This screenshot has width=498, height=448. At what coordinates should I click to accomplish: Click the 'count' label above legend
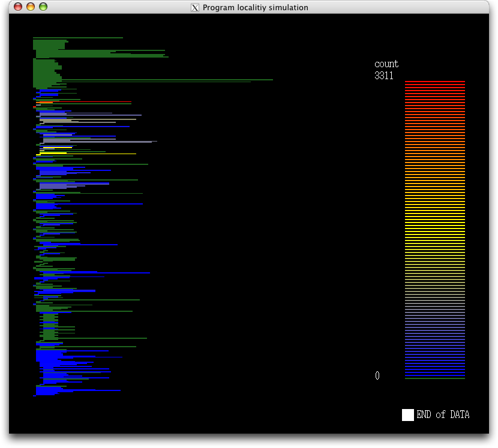coord(386,64)
